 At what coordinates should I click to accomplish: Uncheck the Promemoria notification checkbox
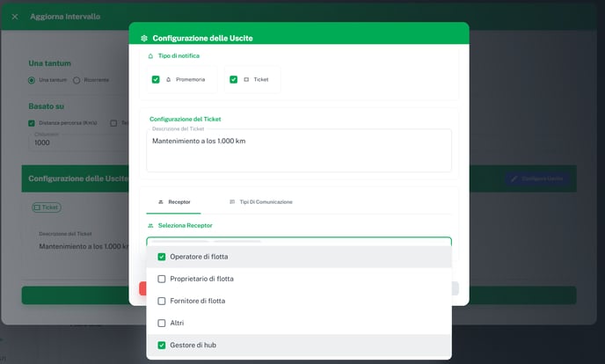[156, 79]
